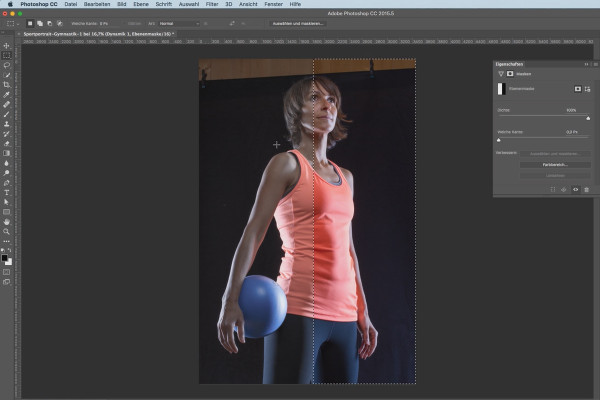Screen dimensions: 600x400
Task: Select the Rectangular Marquee tool in the toolbox
Action: (x=7, y=56)
